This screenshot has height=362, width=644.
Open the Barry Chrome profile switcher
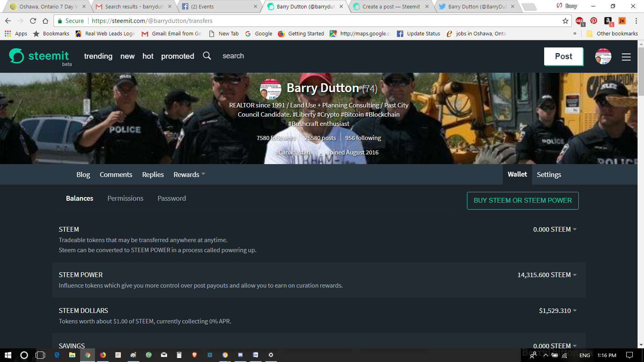click(567, 6)
